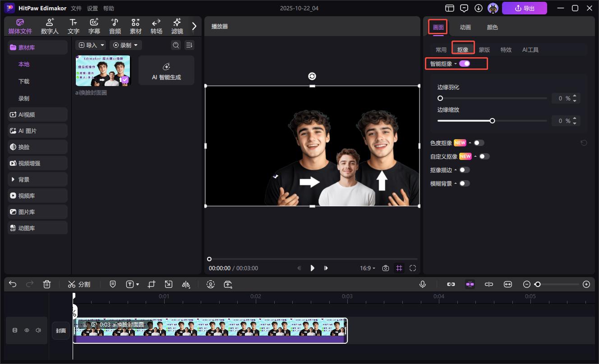The image size is (599, 364).
Task: Take a snapshot with the camera icon
Action: pyautogui.click(x=386, y=268)
